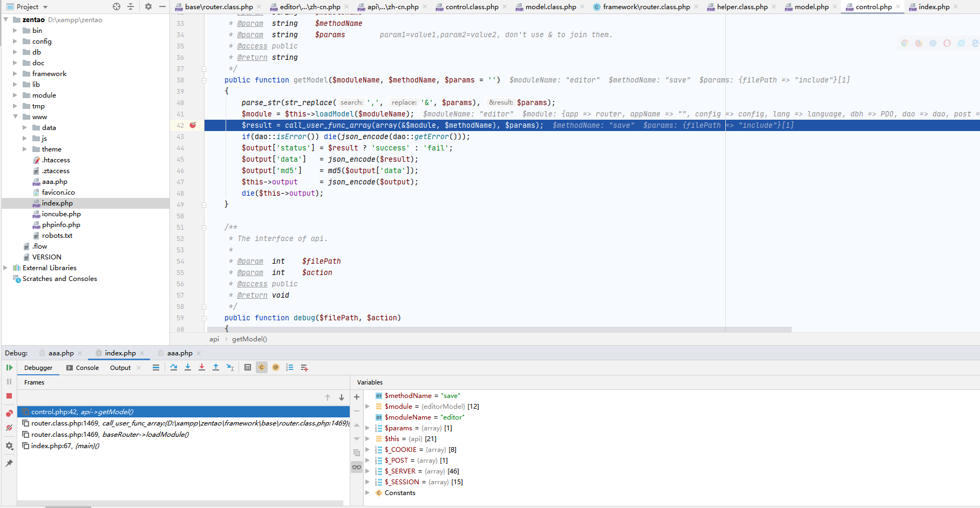980x508 pixels.
Task: Hide the Project tool window
Action: 162,6
